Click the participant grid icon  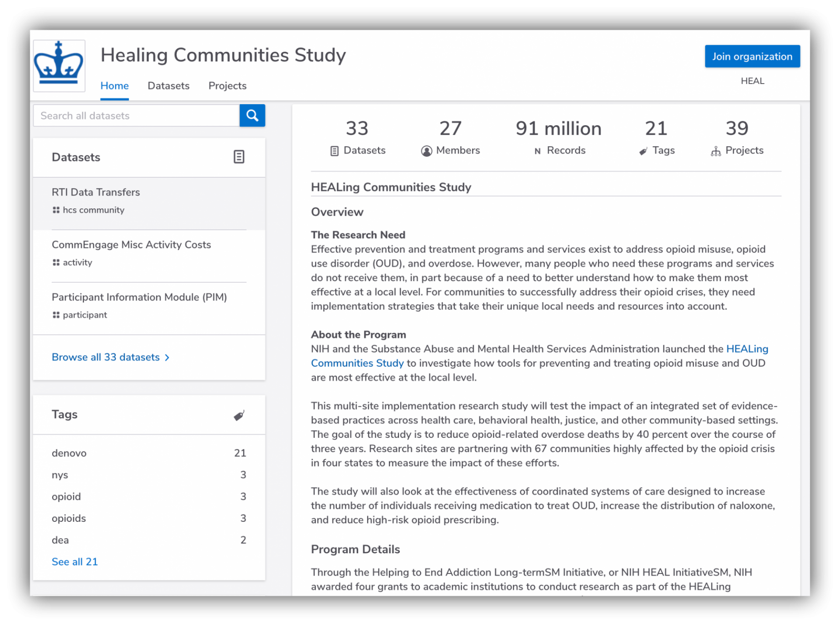click(x=56, y=315)
